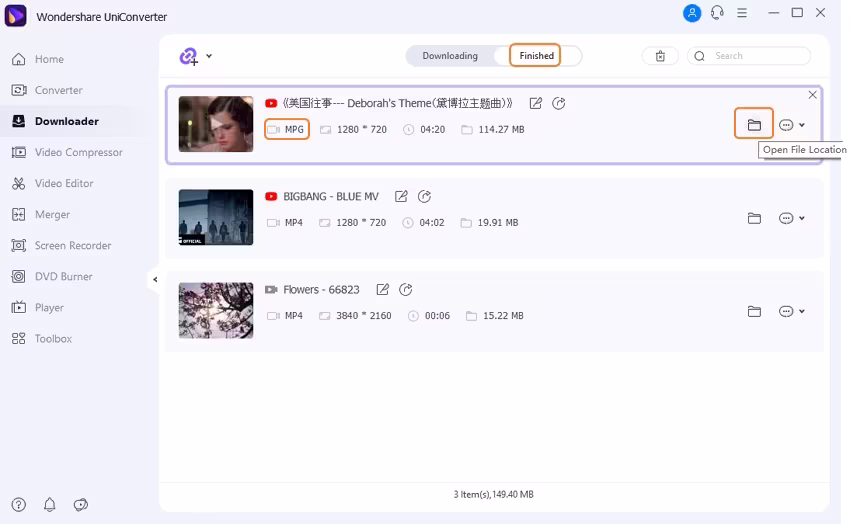Select the Flowers - 66823 title
Screen dimensions: 850x524
click(x=321, y=290)
